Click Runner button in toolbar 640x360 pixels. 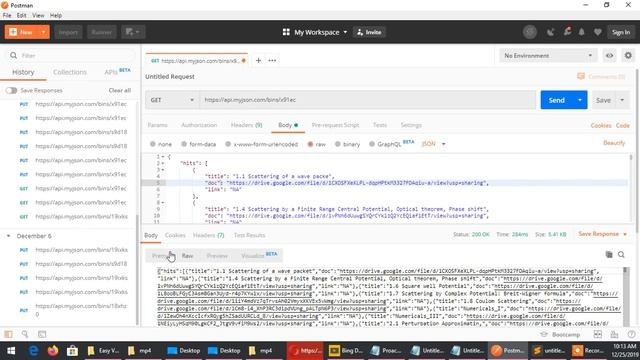[x=101, y=32]
